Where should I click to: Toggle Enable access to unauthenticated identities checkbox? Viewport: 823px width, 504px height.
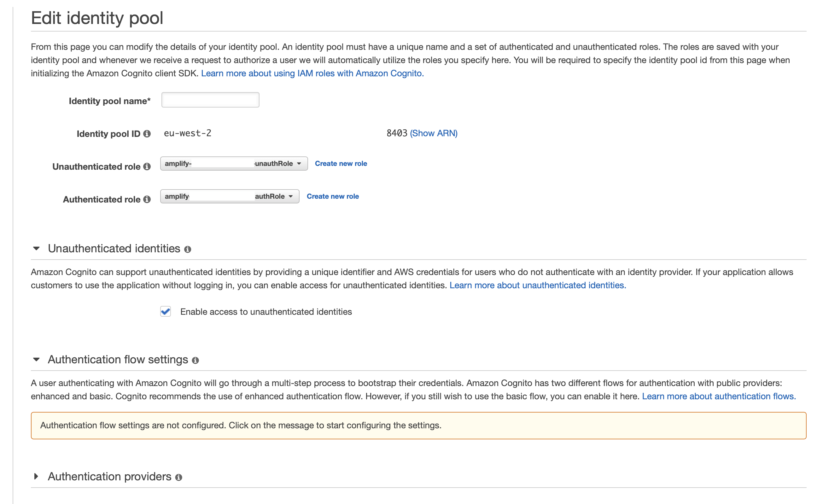coord(166,311)
